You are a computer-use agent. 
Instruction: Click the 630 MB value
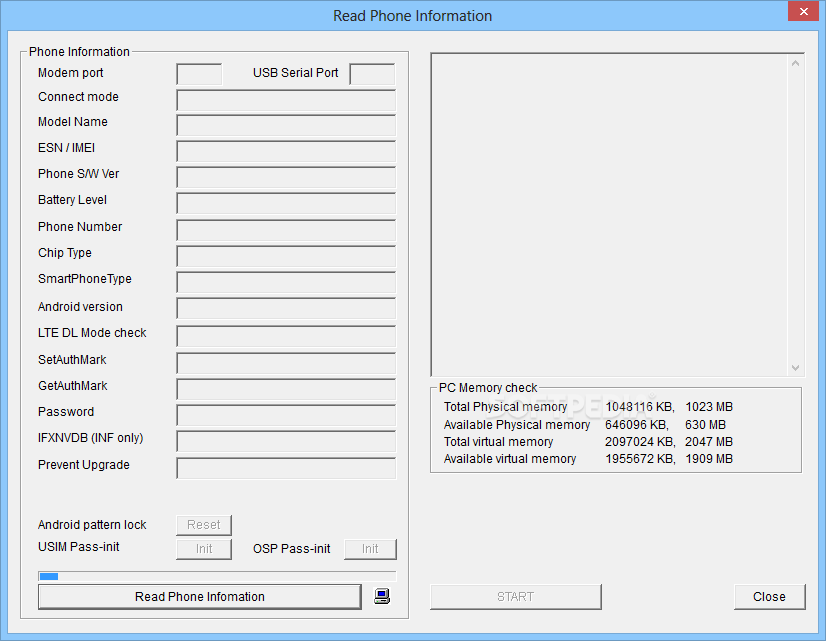pyautogui.click(x=706, y=425)
